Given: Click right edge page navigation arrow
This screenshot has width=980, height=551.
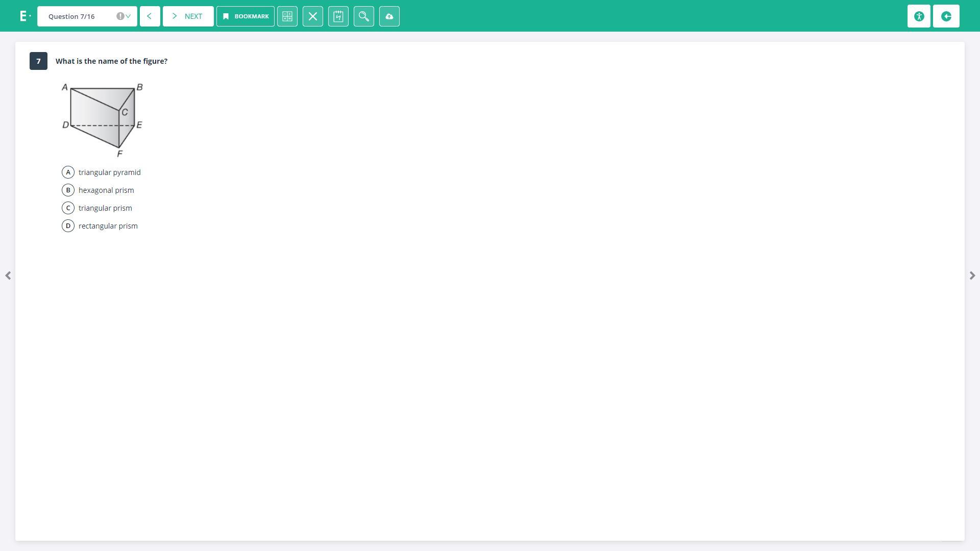Looking at the screenshot, I should tap(972, 275).
